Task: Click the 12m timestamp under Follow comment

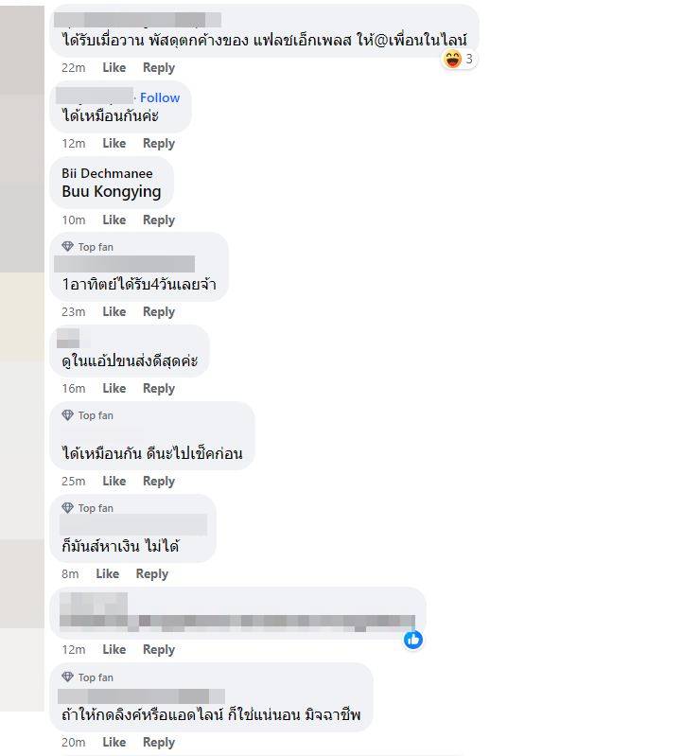Action: pos(73,144)
